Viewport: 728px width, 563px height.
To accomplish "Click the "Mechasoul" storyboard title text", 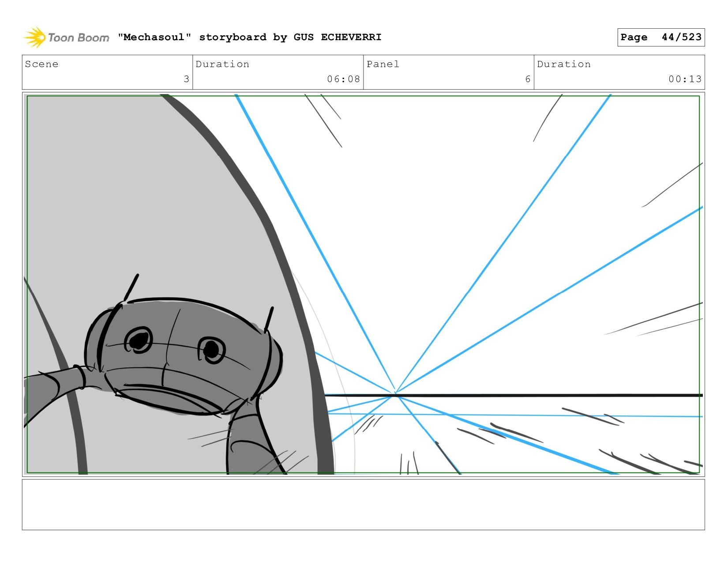I will pyautogui.click(x=250, y=37).
